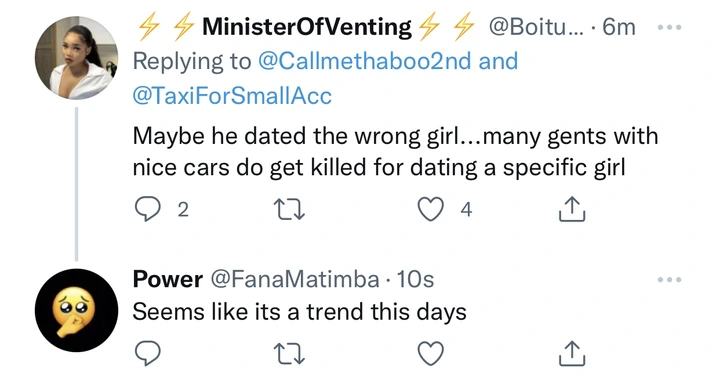View Power's emoji avatar
Image resolution: width=720 pixels, height=376 pixels.
point(76,310)
